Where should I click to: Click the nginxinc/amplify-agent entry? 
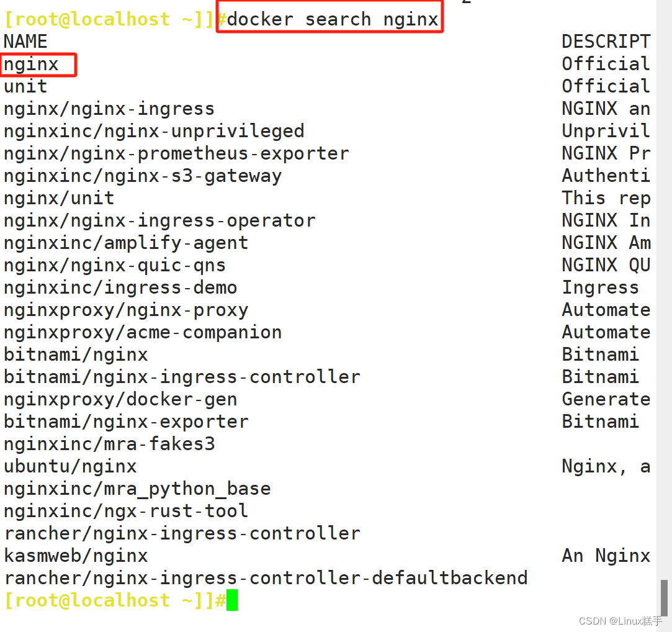pos(126,243)
